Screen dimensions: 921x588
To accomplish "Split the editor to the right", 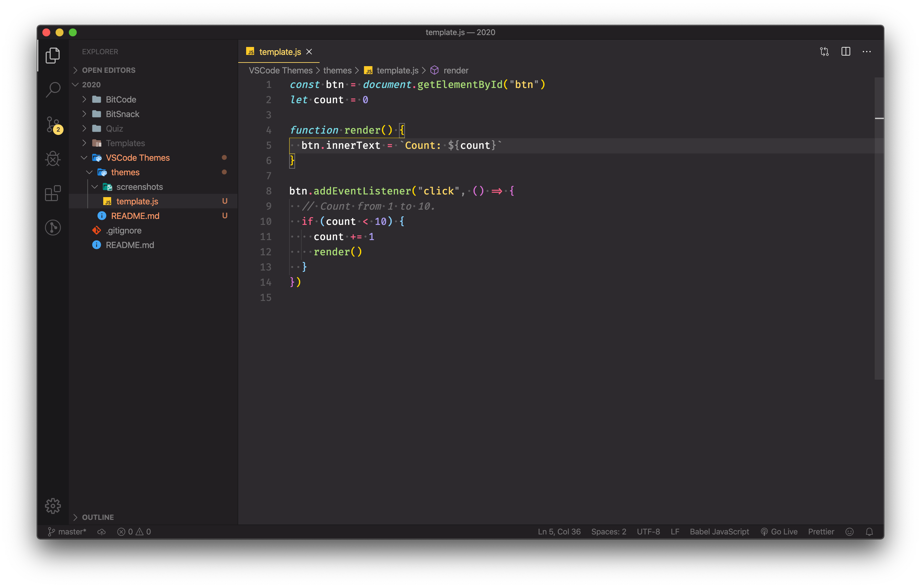I will (846, 52).
